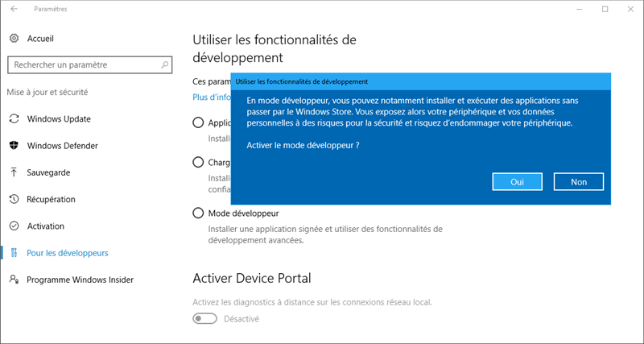Click the magnifier icon in search box
644x344 pixels.
pos(165,65)
